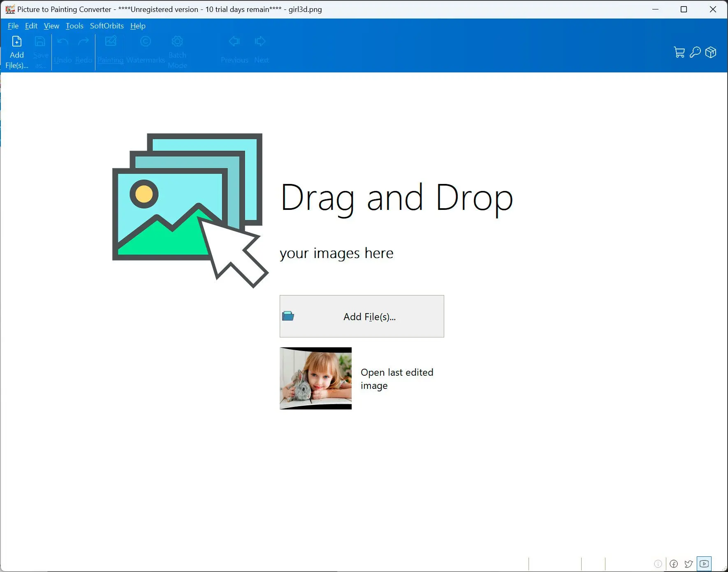Open the Help menu
This screenshot has height=572, width=728.
point(138,26)
